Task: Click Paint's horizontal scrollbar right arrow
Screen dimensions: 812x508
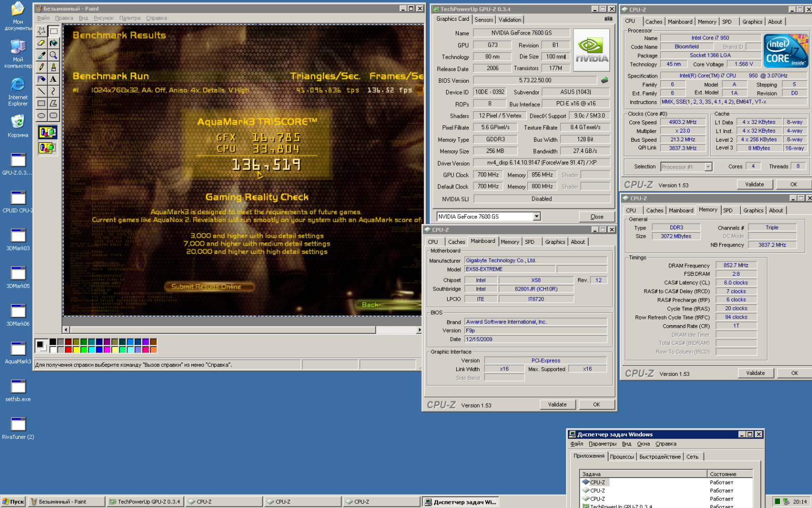Action: [x=419, y=330]
